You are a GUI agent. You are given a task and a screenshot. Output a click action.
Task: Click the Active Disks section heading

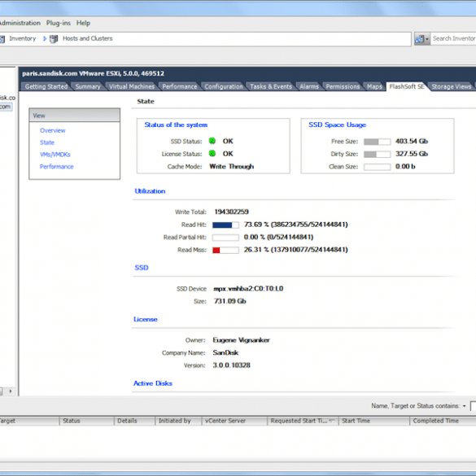[x=153, y=383]
